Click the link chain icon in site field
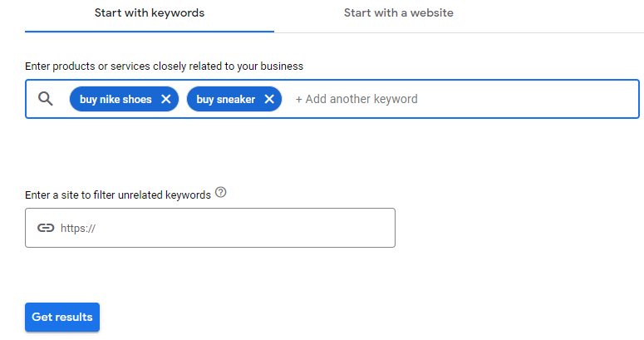Image resolution: width=644 pixels, height=340 pixels. (46, 228)
